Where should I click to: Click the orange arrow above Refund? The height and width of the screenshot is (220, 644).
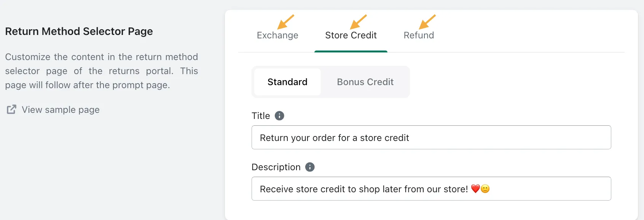pos(427,22)
